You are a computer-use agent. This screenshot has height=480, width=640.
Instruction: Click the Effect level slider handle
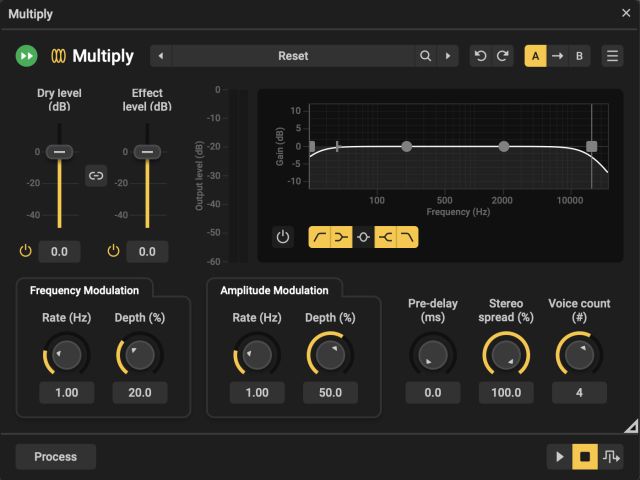coord(147,152)
